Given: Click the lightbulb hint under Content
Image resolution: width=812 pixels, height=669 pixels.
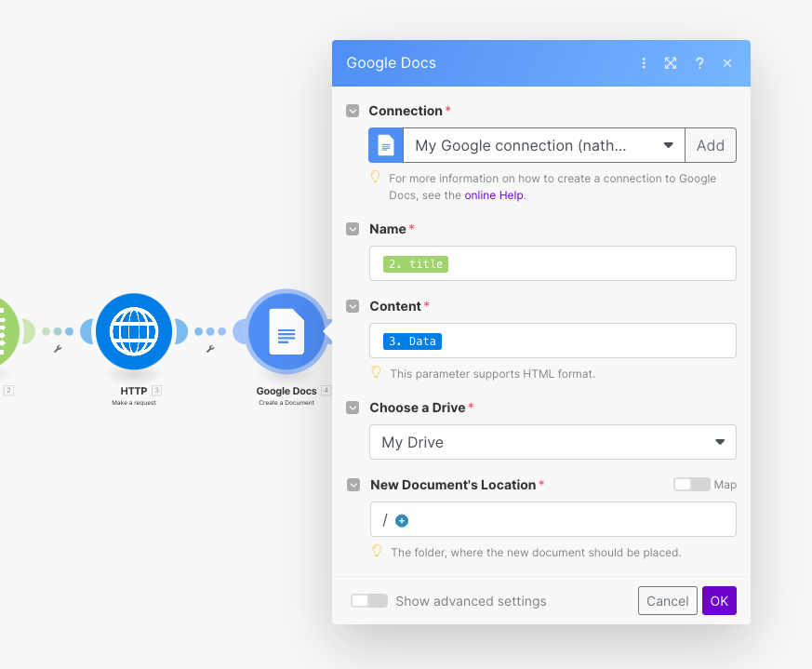Looking at the screenshot, I should point(377,372).
